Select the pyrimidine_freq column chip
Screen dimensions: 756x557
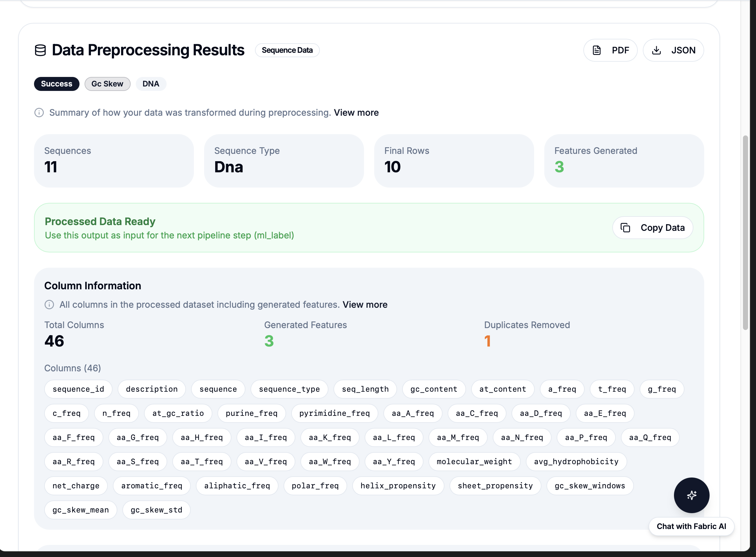(x=334, y=413)
